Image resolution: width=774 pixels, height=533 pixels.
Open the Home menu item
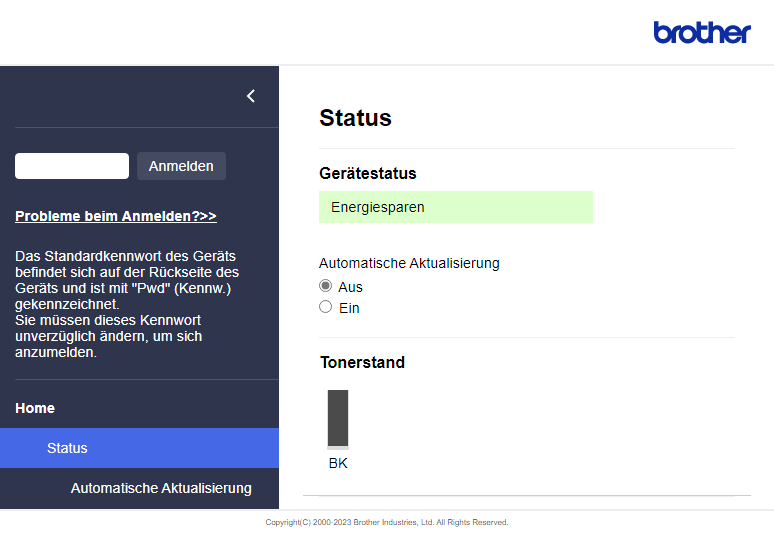tap(35, 408)
